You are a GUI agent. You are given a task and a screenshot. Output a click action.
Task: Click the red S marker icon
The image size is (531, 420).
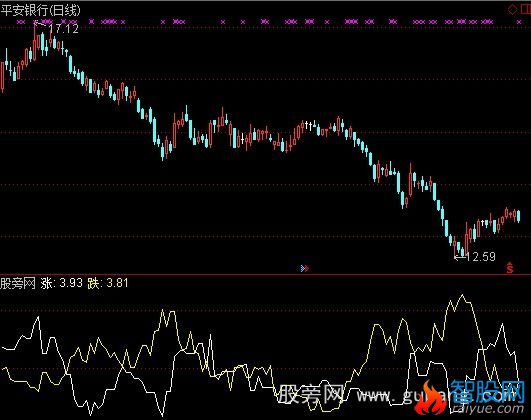click(x=510, y=268)
